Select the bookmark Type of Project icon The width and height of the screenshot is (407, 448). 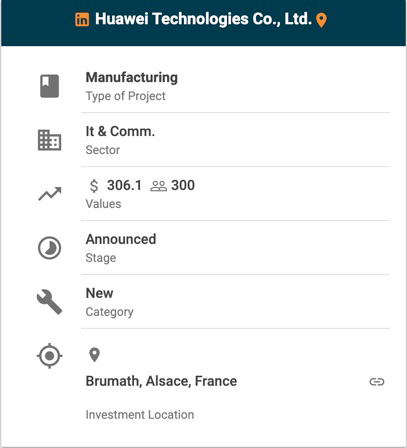click(50, 86)
